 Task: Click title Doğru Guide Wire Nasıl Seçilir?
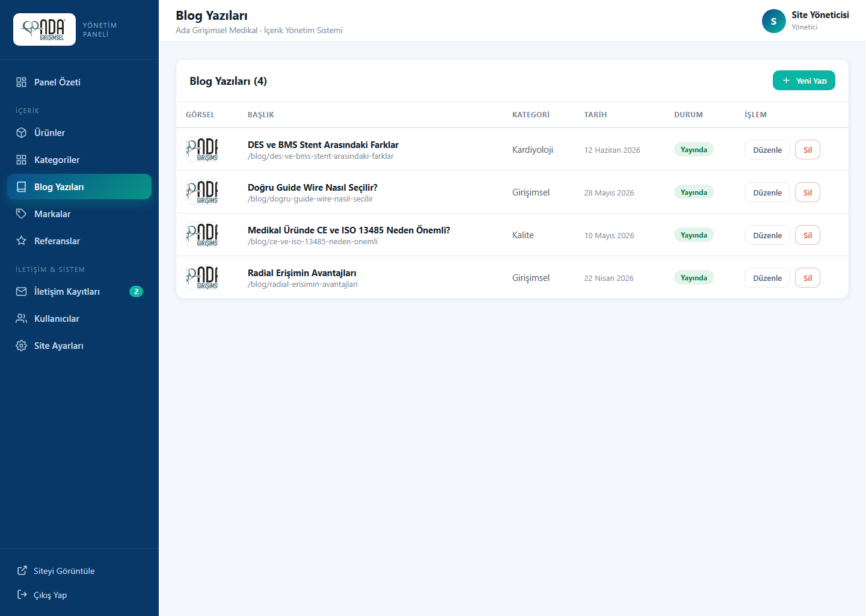[x=313, y=188]
